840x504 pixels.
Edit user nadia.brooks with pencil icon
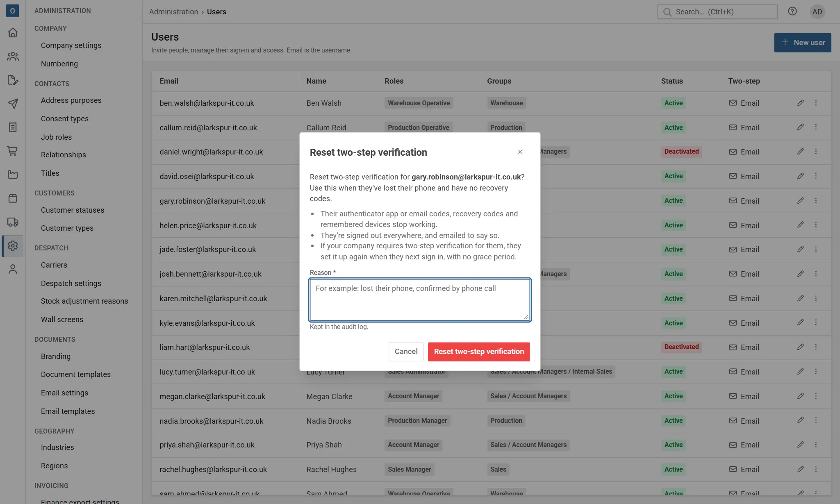click(x=800, y=420)
